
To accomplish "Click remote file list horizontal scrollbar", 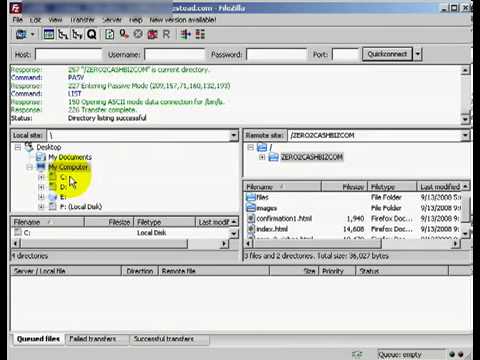I will click(x=316, y=244).
